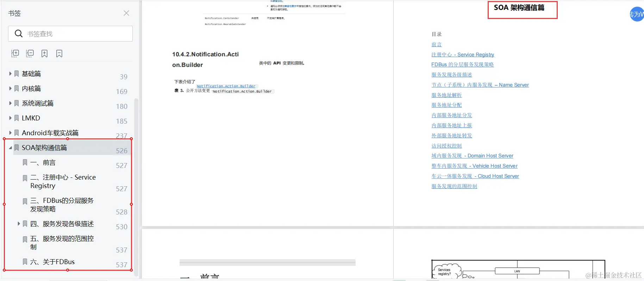Click bookmark icon beside 一、前言

25,162
